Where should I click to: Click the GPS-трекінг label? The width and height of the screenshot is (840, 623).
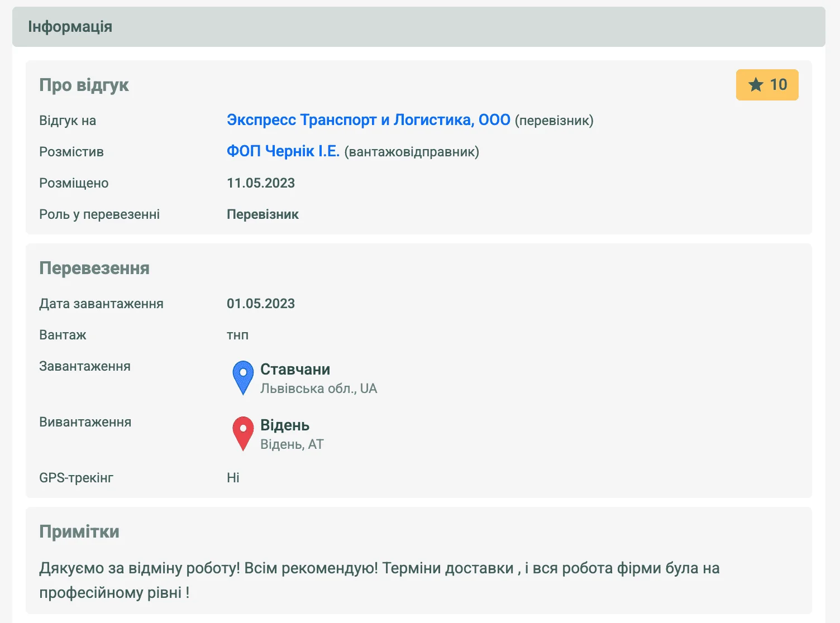click(76, 478)
